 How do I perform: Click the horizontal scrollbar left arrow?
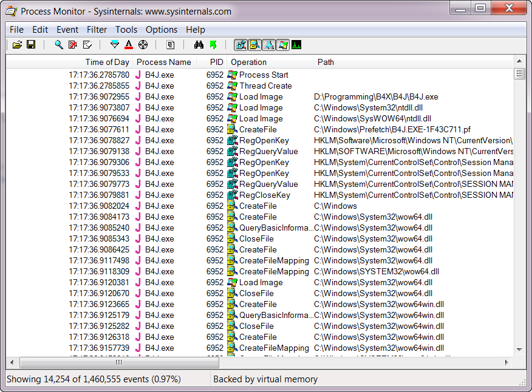12,362
